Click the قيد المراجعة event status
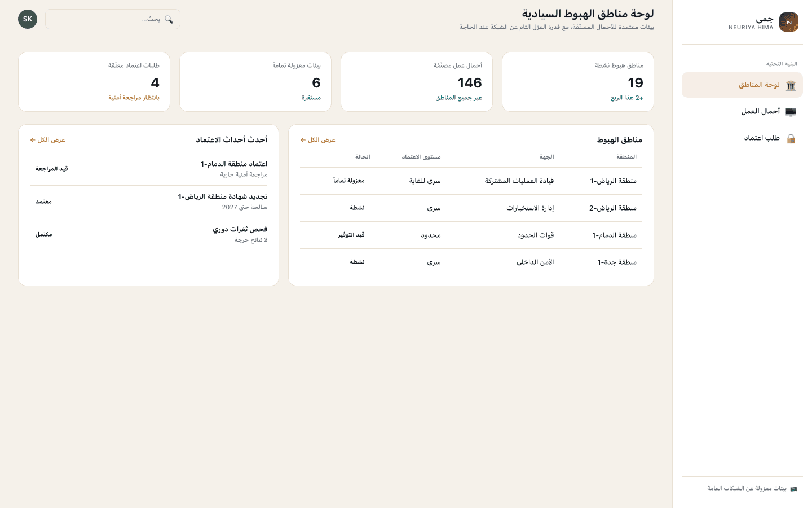812x508 pixels. tap(52, 169)
